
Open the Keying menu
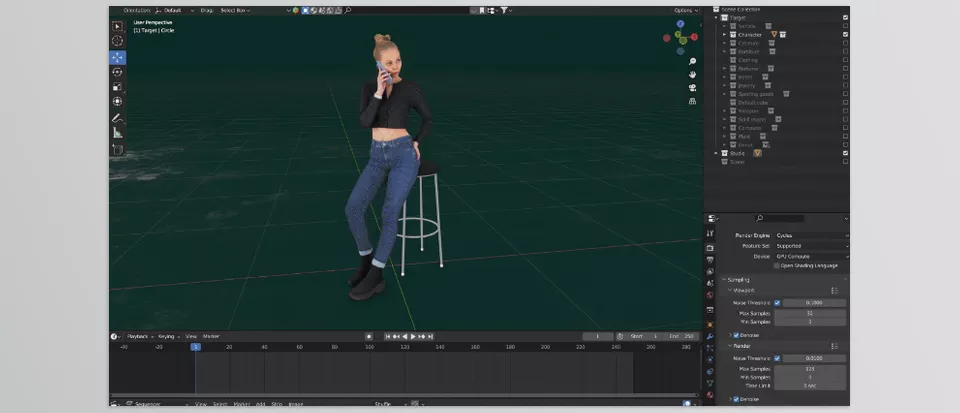tap(168, 337)
